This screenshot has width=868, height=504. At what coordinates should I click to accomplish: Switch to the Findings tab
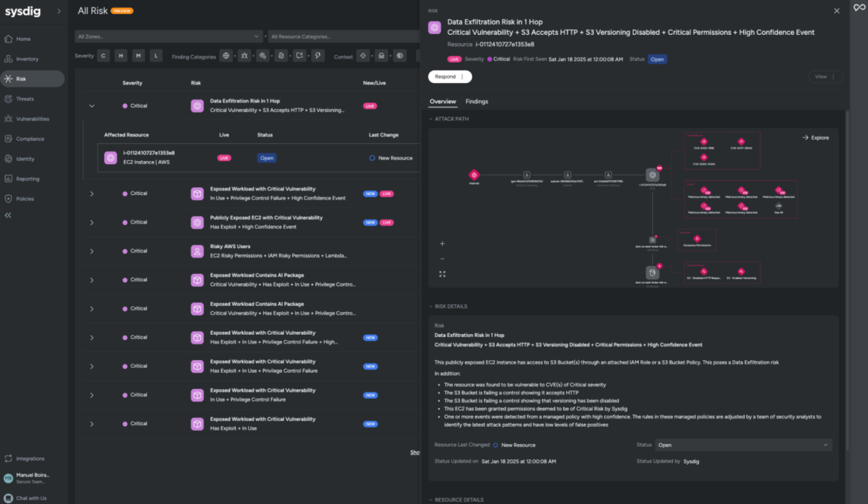(476, 102)
